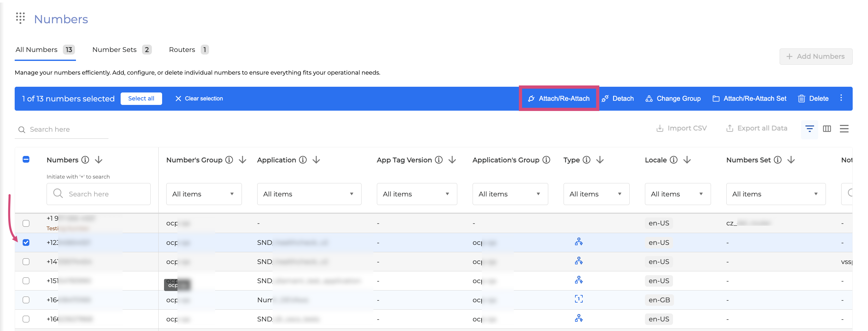Open the three-dot more actions menu
Image resolution: width=868 pixels, height=331 pixels.
tap(841, 98)
